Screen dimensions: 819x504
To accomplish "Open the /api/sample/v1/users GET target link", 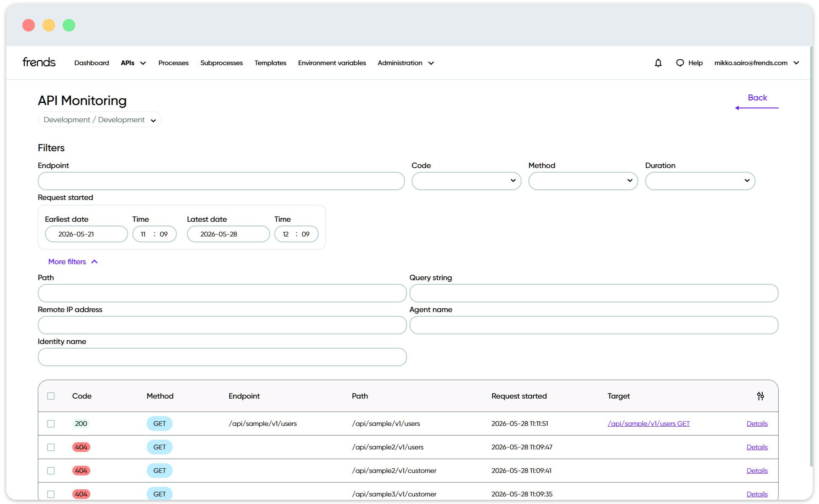I will pos(648,424).
